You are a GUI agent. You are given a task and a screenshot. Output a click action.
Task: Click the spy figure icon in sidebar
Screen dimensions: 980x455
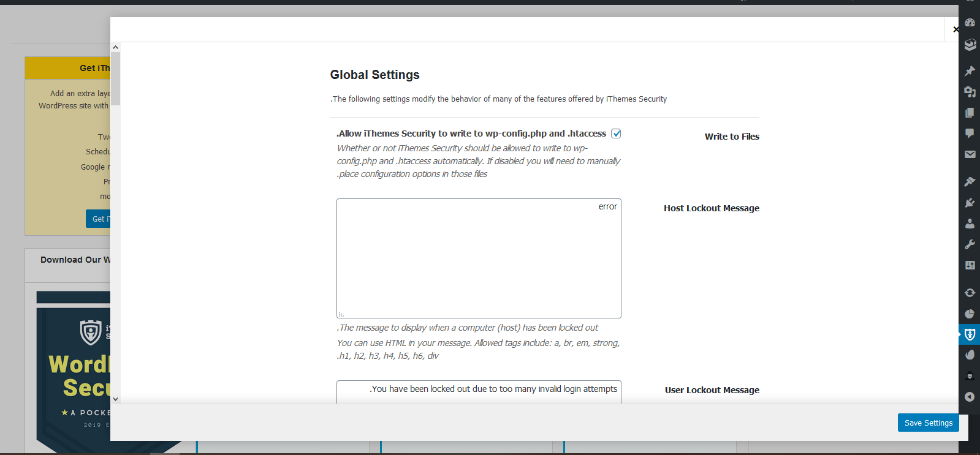pos(970,376)
